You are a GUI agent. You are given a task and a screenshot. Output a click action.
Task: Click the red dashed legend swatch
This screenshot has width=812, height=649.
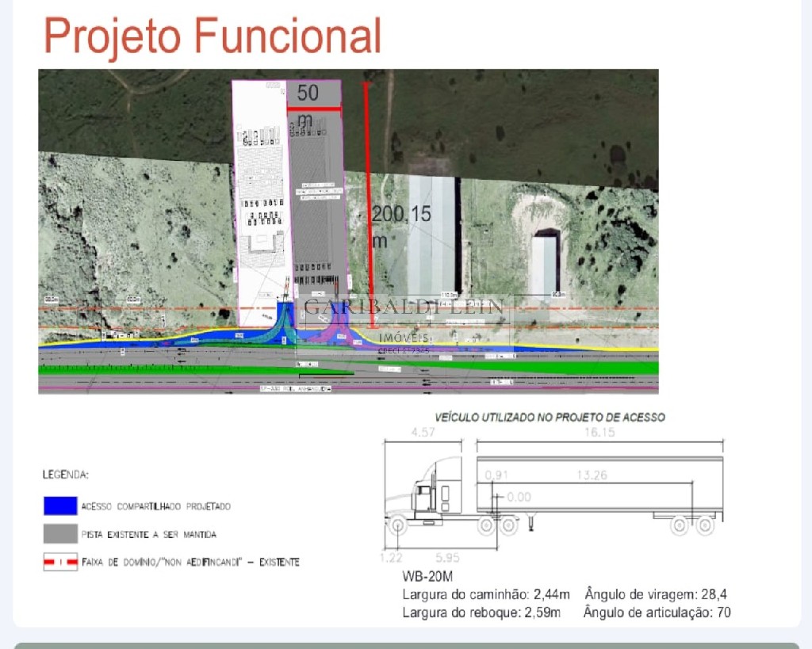tap(60, 562)
